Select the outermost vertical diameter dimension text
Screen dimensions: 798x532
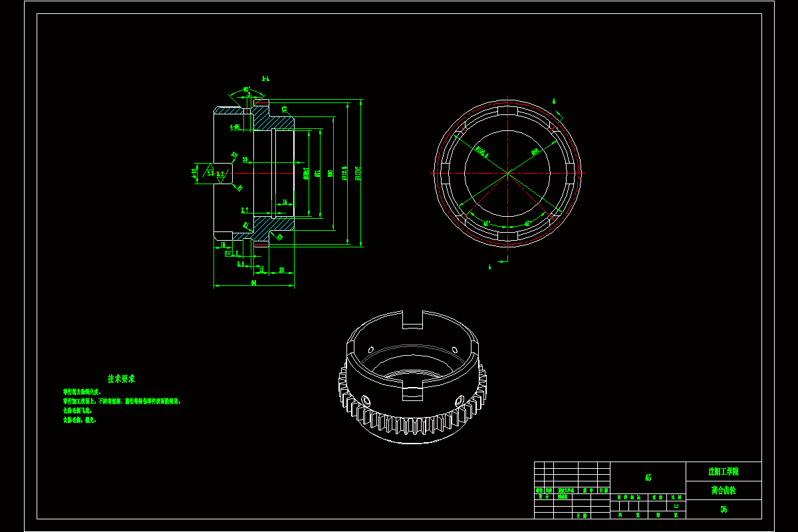[358, 173]
